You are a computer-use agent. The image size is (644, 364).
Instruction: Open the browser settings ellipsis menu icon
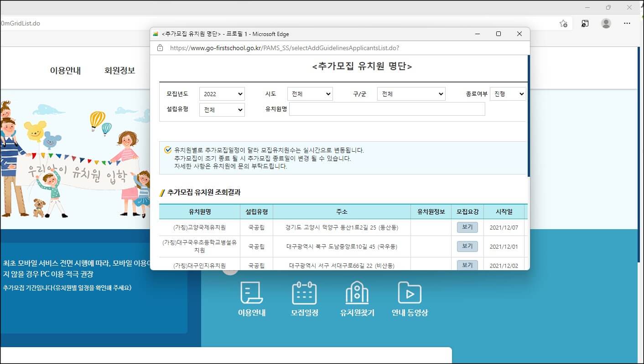[627, 23]
